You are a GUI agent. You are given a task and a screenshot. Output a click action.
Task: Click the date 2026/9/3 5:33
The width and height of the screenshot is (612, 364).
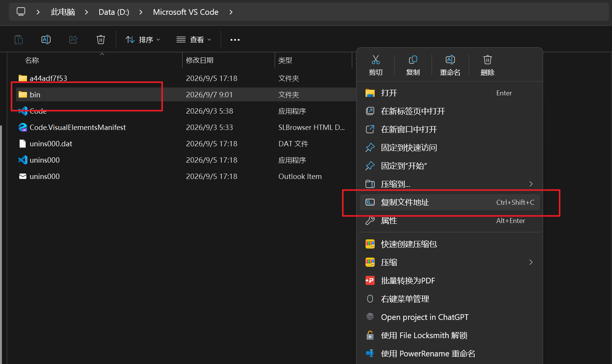click(x=210, y=127)
